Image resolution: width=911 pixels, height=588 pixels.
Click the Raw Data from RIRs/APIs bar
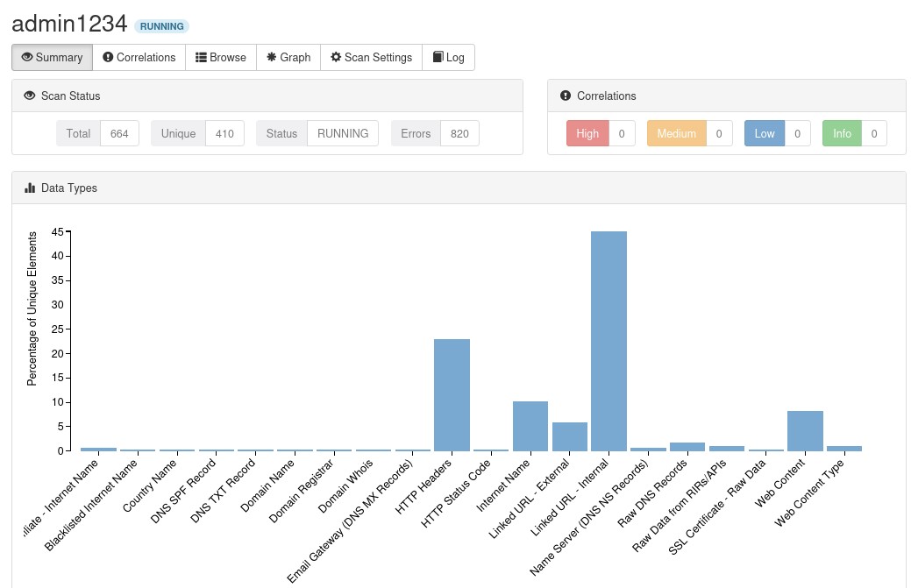click(x=727, y=448)
